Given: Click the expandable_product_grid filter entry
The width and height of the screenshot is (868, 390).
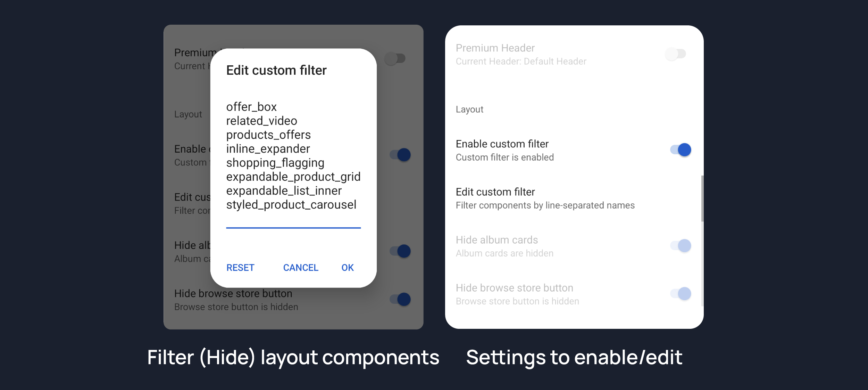Looking at the screenshot, I should tap(293, 177).
